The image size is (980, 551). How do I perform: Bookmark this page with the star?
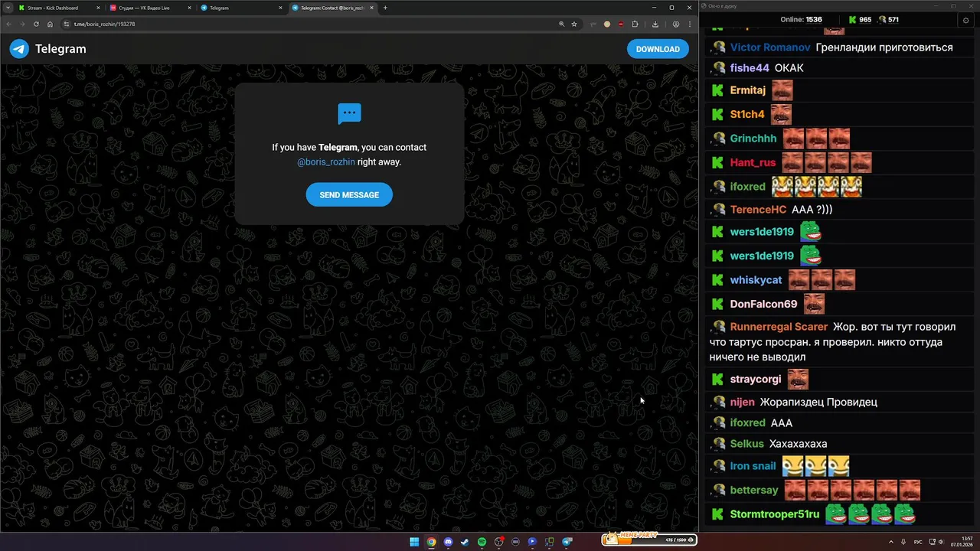[x=574, y=24]
